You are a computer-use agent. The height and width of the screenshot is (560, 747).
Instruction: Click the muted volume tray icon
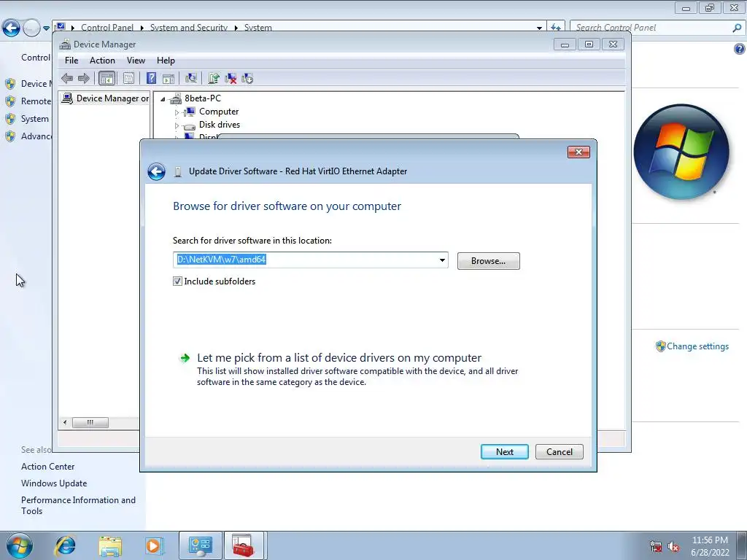(x=673, y=547)
